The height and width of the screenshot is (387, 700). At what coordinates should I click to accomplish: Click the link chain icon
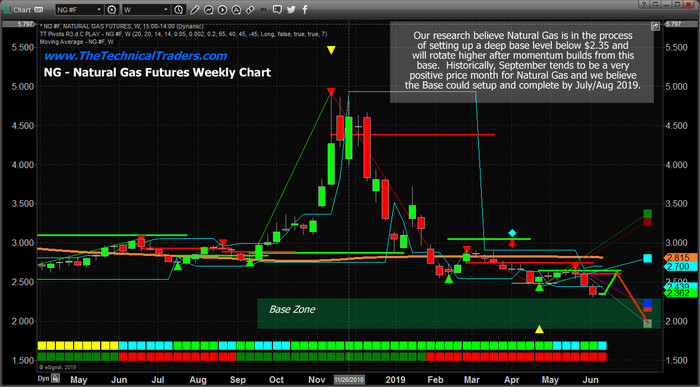coord(250,9)
